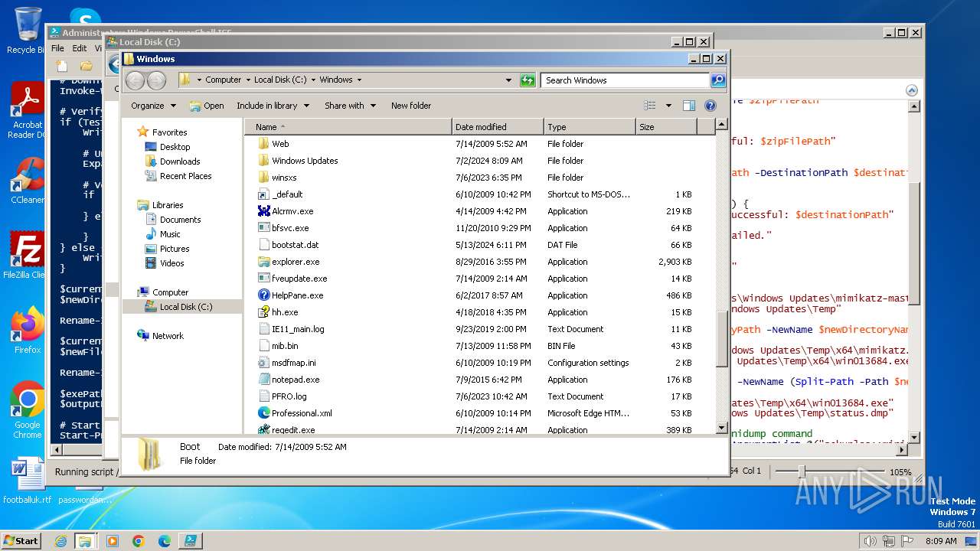Select HelpPane.exe file
980x551 pixels.
point(290,295)
